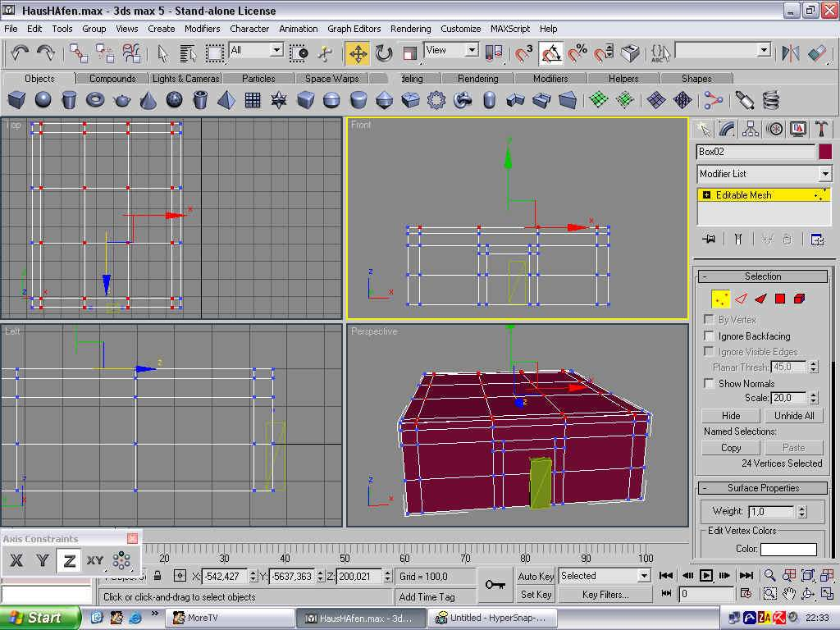Collapse the Surface Properties rollout
840x630 pixels.
[x=763, y=488]
